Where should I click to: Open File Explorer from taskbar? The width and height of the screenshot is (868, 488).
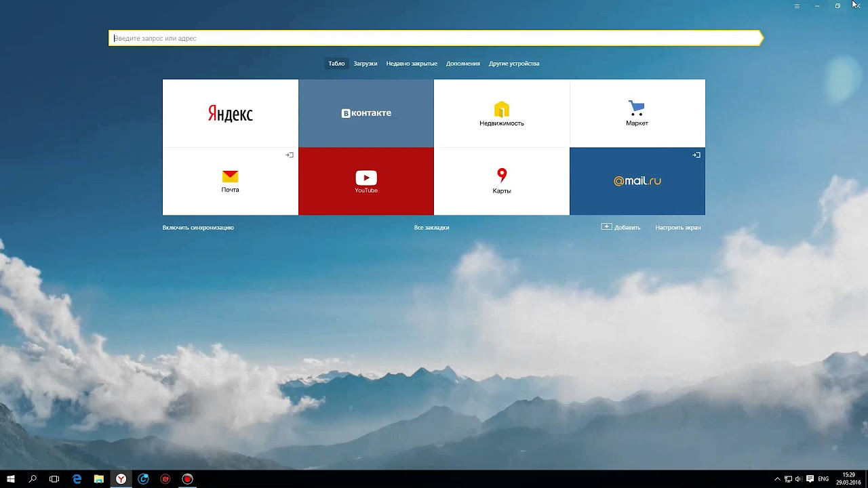pyautogui.click(x=99, y=479)
